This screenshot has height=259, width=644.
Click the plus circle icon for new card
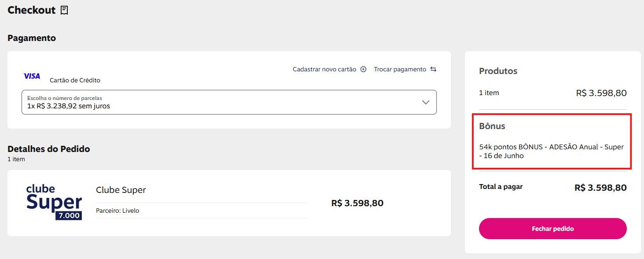tap(363, 69)
